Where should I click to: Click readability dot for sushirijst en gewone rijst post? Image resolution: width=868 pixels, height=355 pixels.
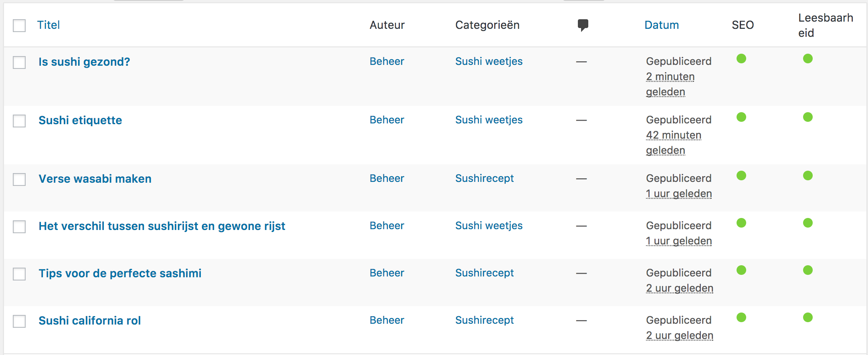click(x=808, y=223)
